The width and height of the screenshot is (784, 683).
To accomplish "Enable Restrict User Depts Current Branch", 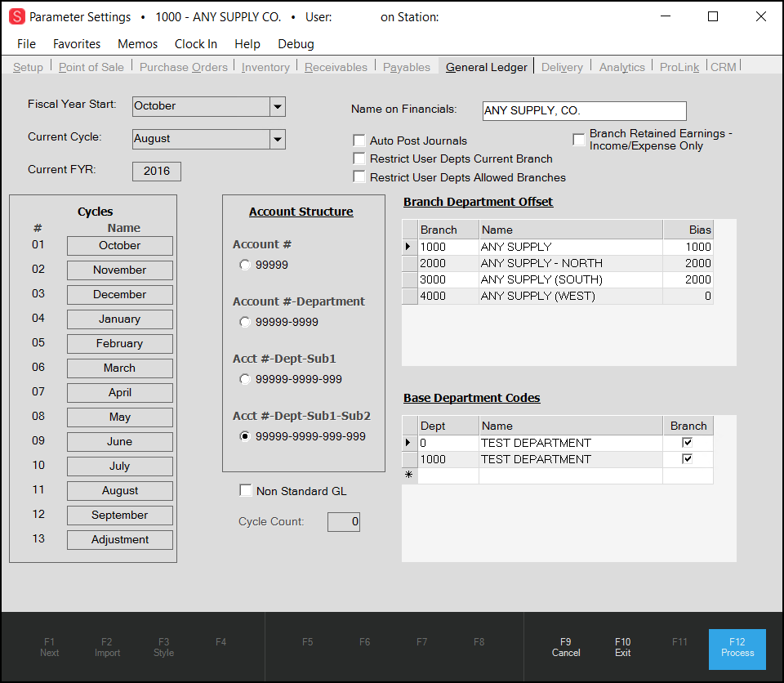I will [x=359, y=158].
